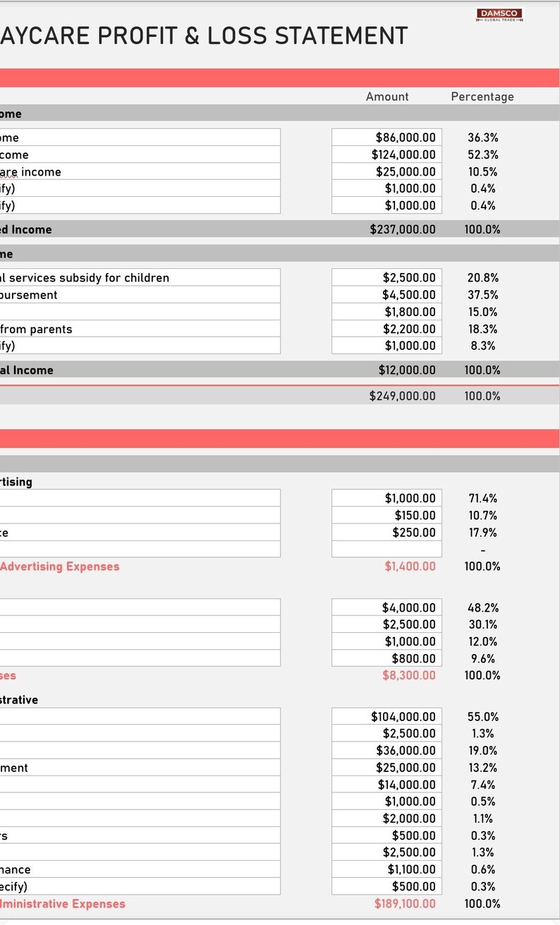Viewport: 560px width, 925px height.
Task: Select the Amount column header
Action: [387, 97]
